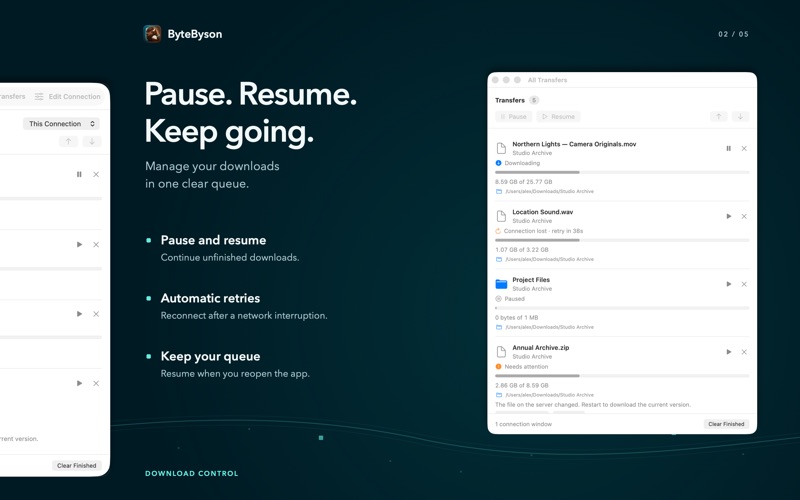This screenshot has height=500, width=800.
Task: Move up arrow in All Transfers toolbar
Action: pos(718,117)
